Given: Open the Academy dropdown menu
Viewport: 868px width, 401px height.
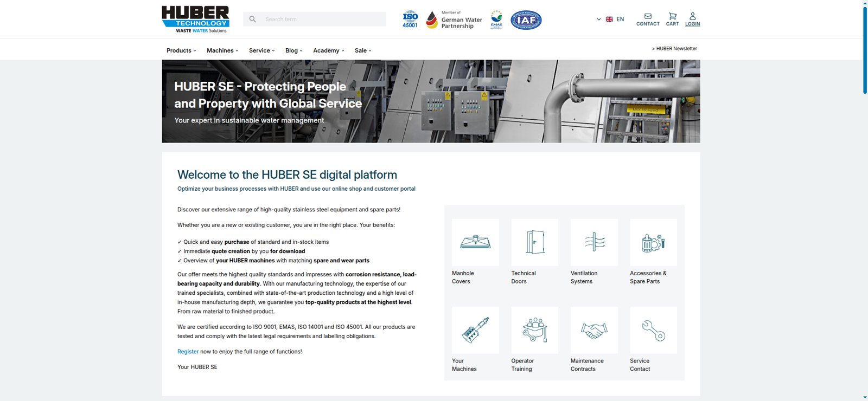Looking at the screenshot, I should coord(329,50).
